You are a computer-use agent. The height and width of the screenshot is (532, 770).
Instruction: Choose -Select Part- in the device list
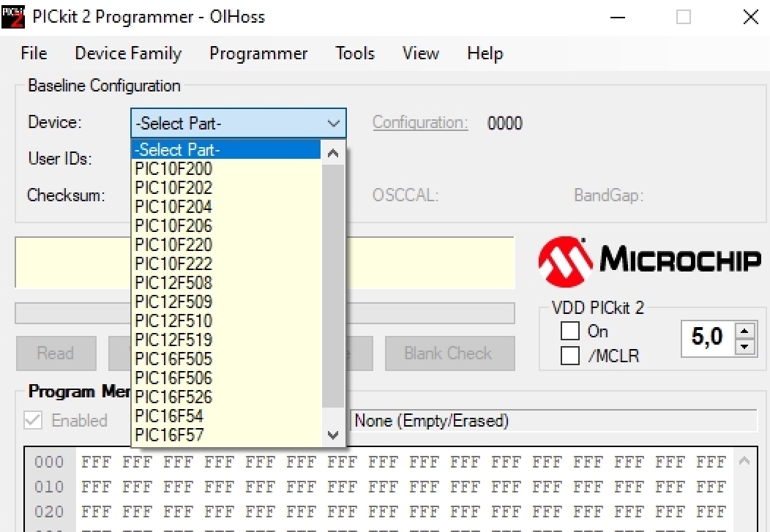pyautogui.click(x=226, y=149)
